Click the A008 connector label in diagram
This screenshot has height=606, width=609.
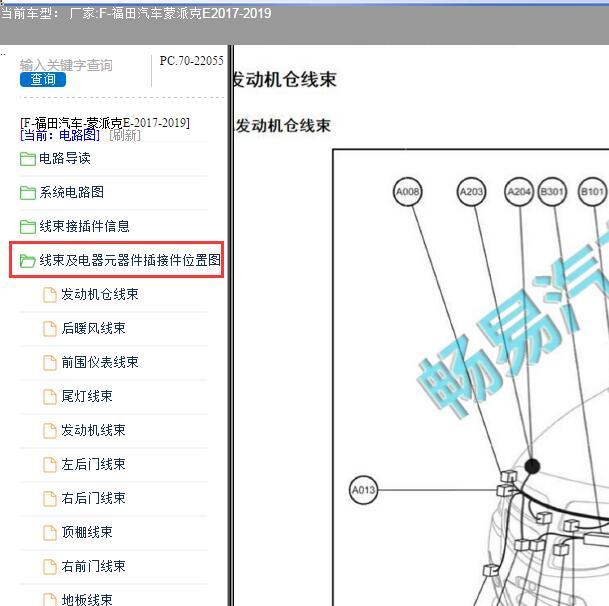click(407, 192)
